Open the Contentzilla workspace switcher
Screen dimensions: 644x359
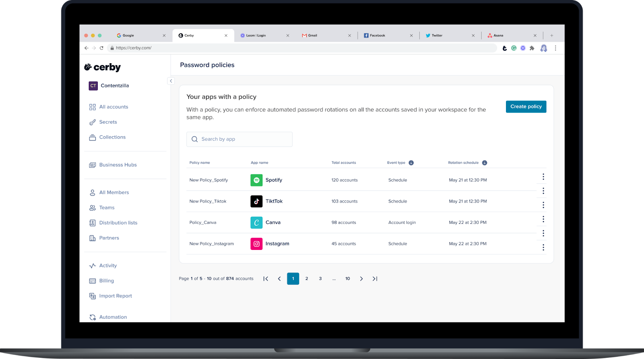[x=109, y=86]
